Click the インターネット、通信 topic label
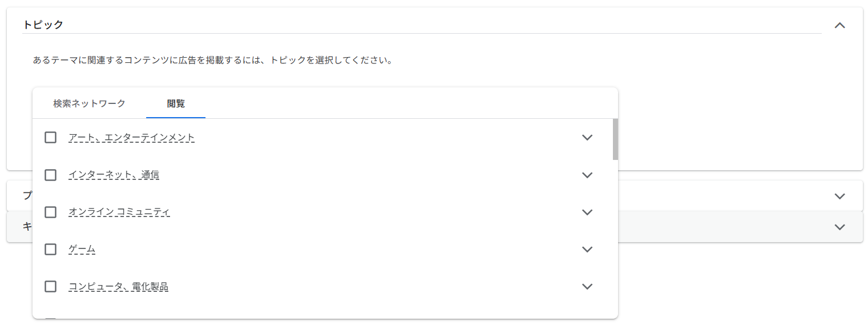The image size is (868, 333). click(114, 175)
